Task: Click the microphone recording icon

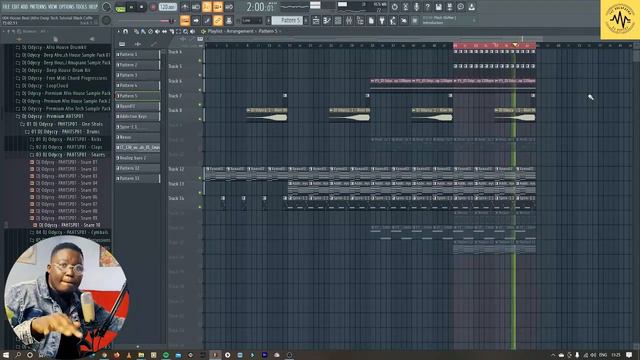Action: tap(416, 7)
